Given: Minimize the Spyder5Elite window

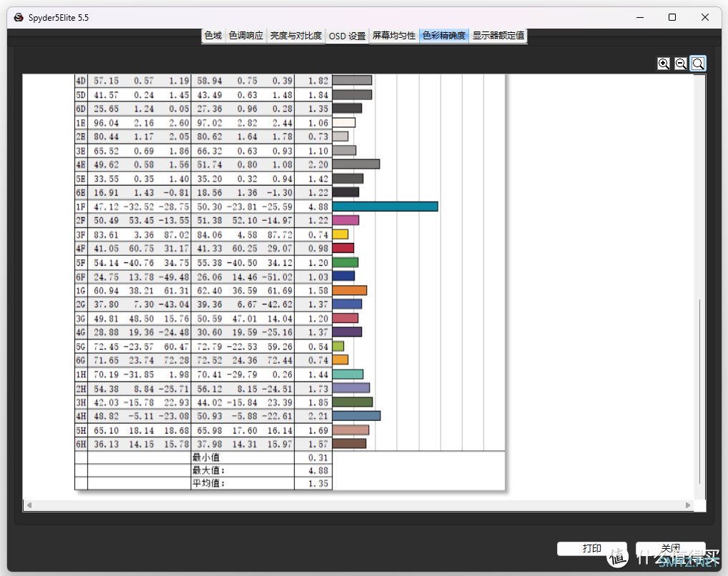Looking at the screenshot, I should (x=640, y=17).
